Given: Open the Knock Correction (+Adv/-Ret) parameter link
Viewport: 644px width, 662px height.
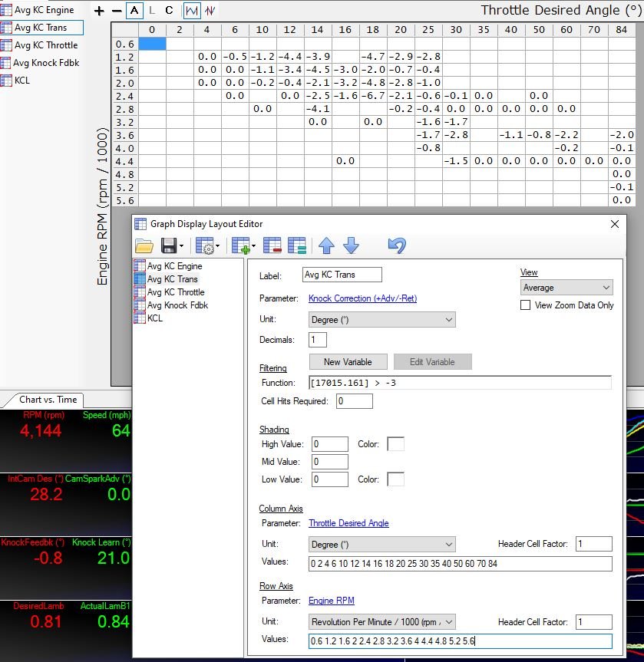Looking at the screenshot, I should pos(362,298).
